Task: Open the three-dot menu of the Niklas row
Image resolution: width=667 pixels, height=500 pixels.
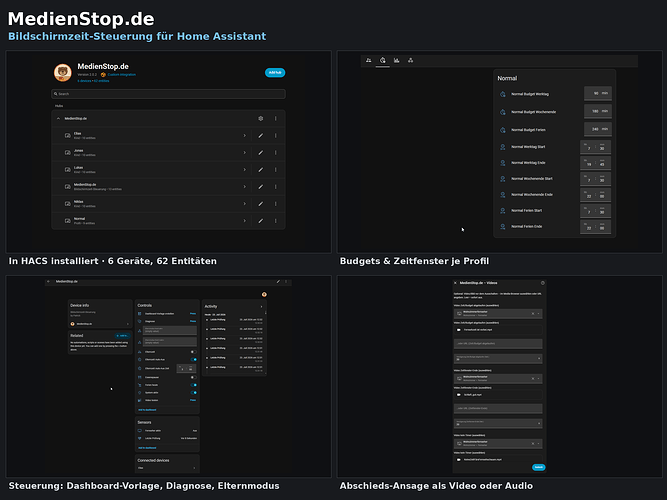Action: [276, 203]
